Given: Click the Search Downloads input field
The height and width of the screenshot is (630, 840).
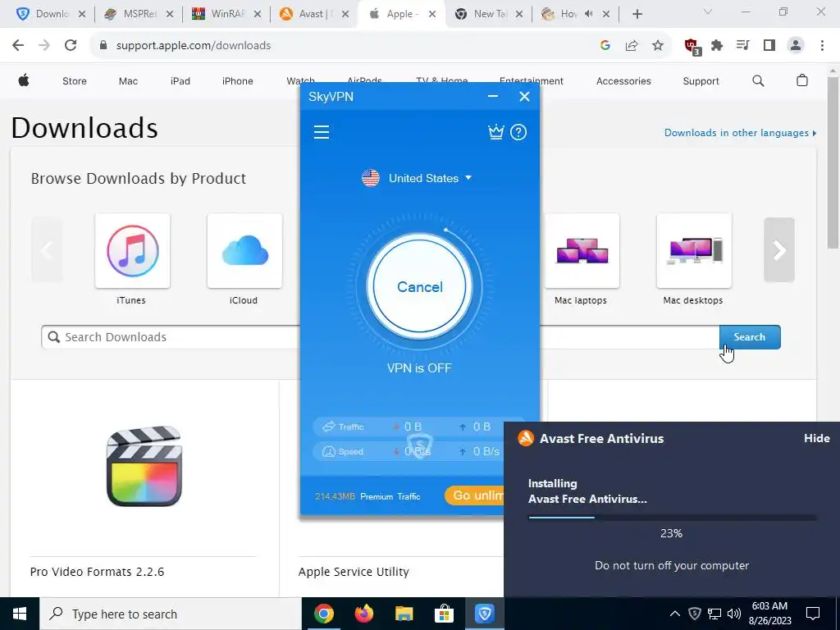Looking at the screenshot, I should click(171, 337).
